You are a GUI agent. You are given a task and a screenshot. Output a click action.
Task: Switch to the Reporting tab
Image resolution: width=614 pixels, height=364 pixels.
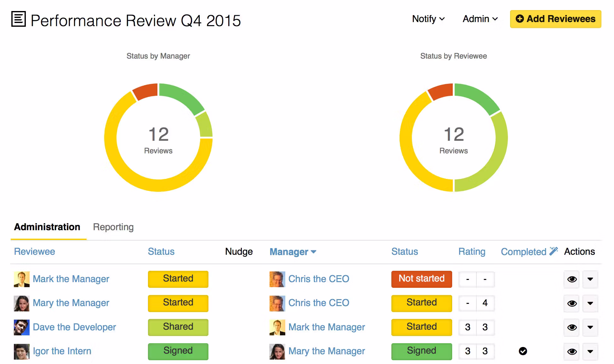coord(113,227)
